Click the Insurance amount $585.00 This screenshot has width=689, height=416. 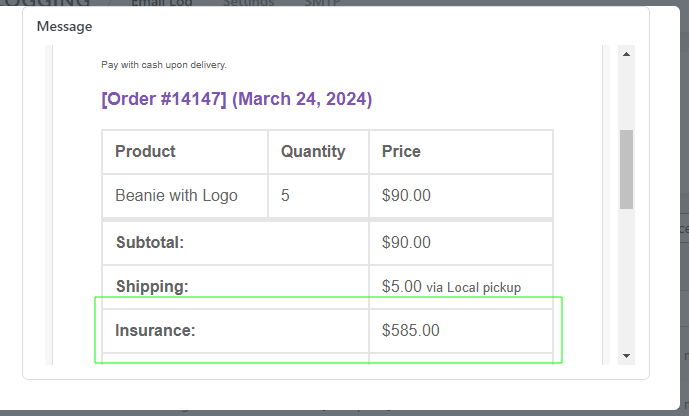click(x=410, y=330)
